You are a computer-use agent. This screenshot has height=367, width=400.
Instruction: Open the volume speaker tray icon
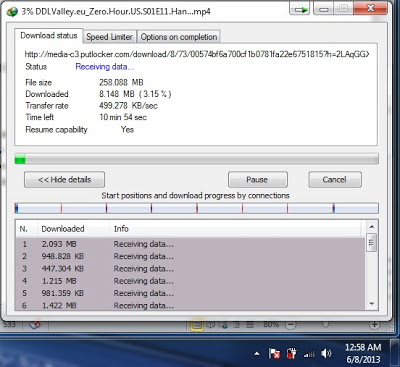(x=326, y=353)
